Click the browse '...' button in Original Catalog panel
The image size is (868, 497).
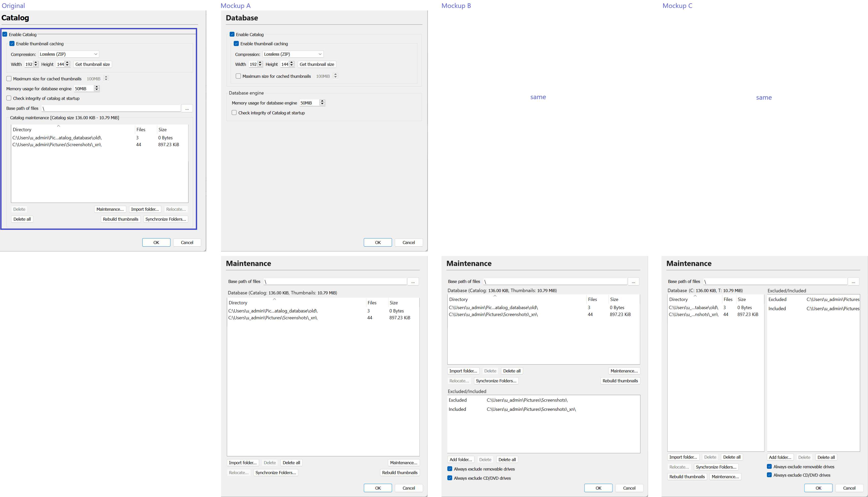[x=186, y=109]
